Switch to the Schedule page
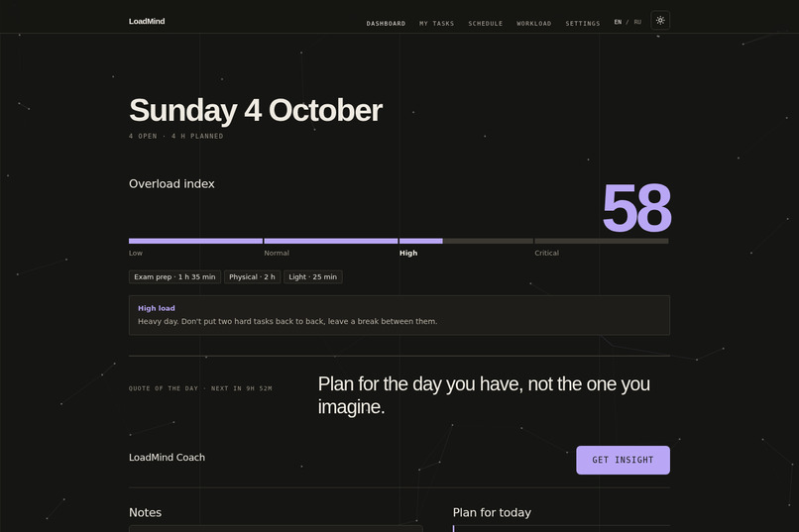Screen dimensions: 799x532 click(485, 24)
